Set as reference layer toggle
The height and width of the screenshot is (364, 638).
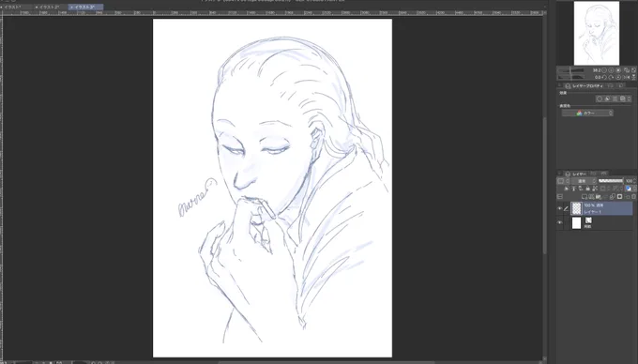click(x=573, y=189)
